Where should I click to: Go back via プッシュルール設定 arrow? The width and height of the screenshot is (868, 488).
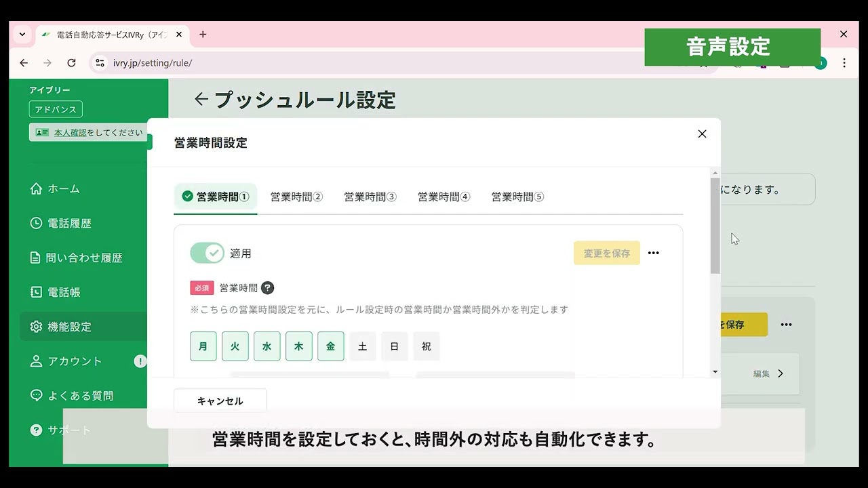(201, 100)
